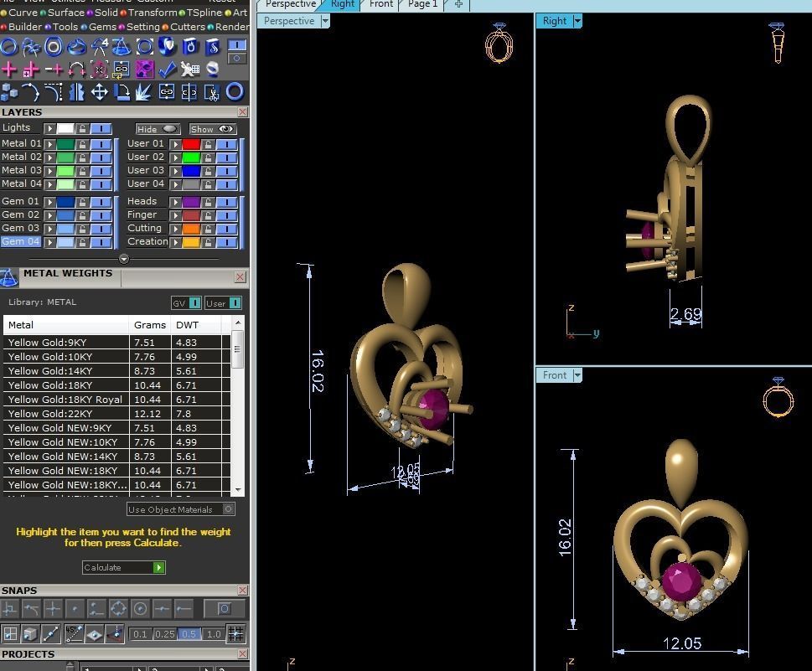Toggle visibility of the Lights layer
The height and width of the screenshot is (671, 812).
(x=101, y=128)
